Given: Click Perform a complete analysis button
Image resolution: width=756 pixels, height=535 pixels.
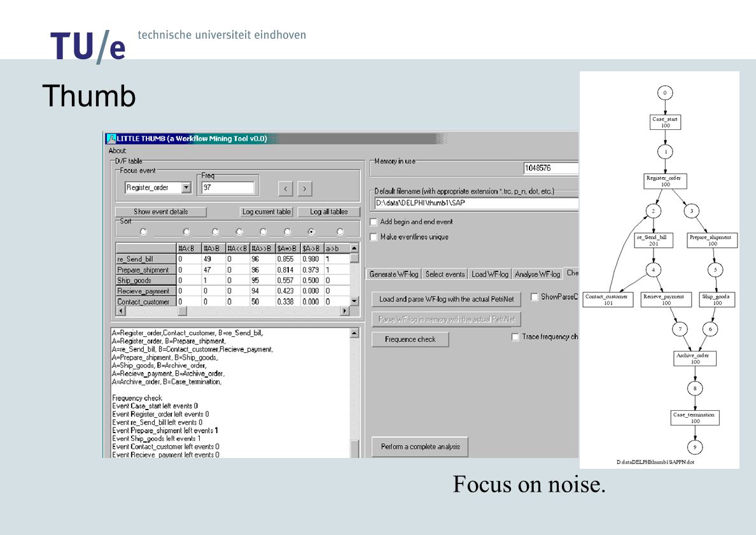Looking at the screenshot, I should tap(420, 446).
